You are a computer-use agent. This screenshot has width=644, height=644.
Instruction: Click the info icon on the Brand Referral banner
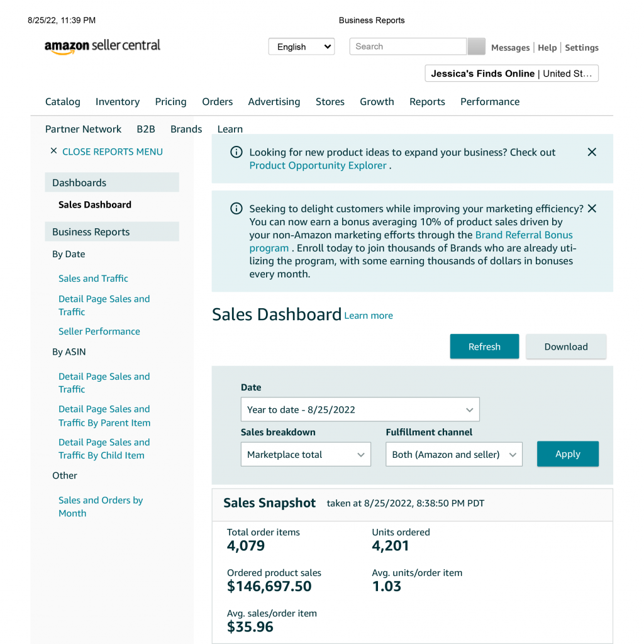(236, 208)
